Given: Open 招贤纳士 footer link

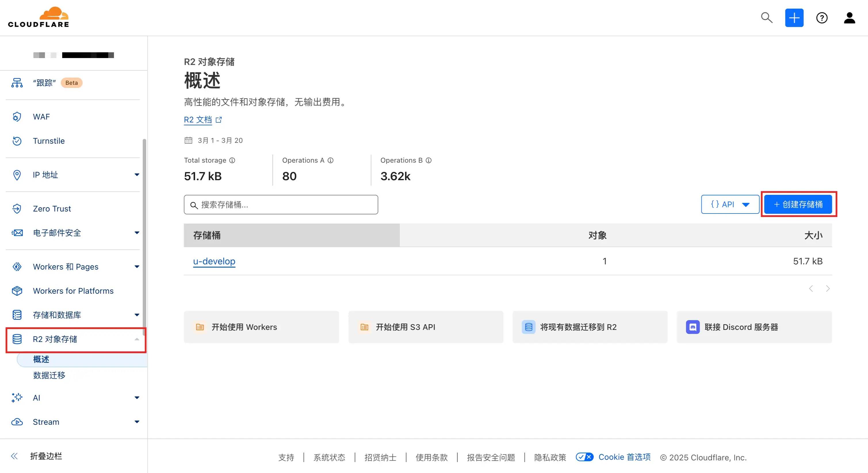Looking at the screenshot, I should (x=381, y=457).
